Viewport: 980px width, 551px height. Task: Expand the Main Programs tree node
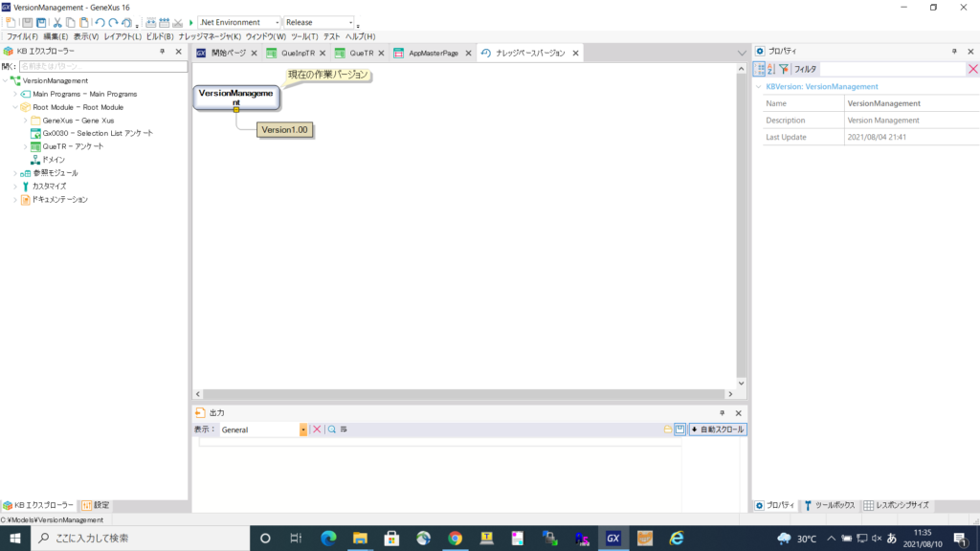[15, 95]
